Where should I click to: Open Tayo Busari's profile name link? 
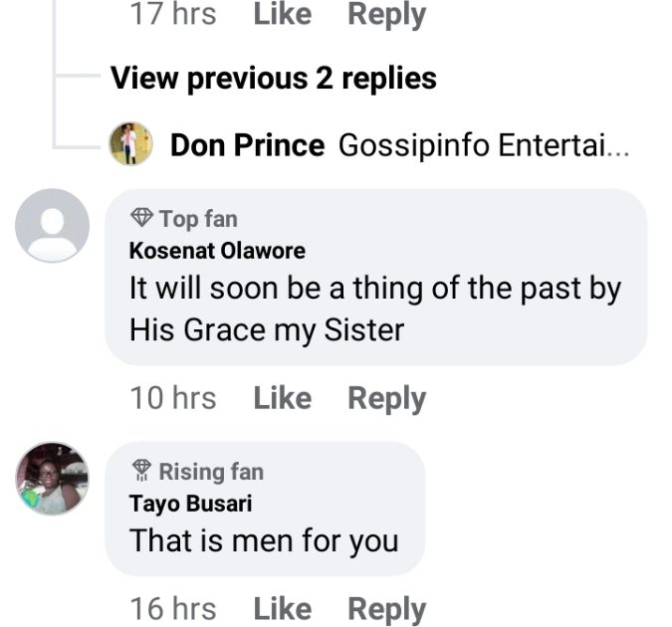[x=190, y=504]
